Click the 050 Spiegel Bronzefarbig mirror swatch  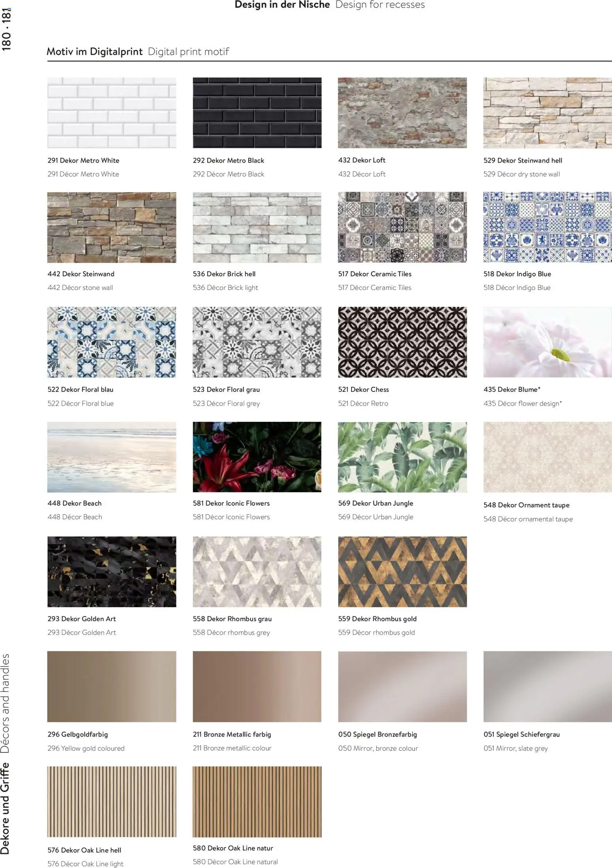402,687
